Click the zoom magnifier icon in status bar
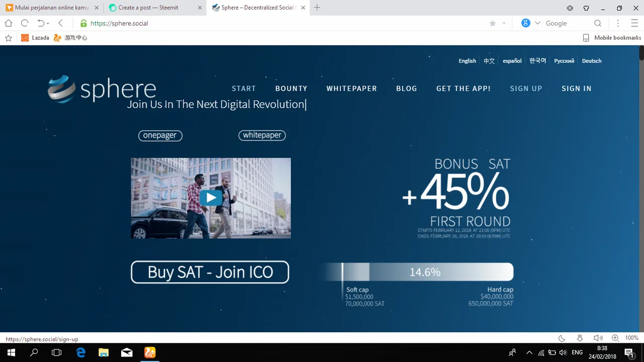This screenshot has height=362, width=644. tap(615, 338)
